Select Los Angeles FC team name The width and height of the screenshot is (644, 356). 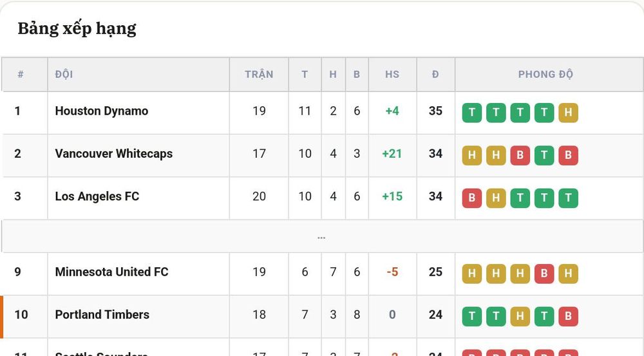coord(97,196)
